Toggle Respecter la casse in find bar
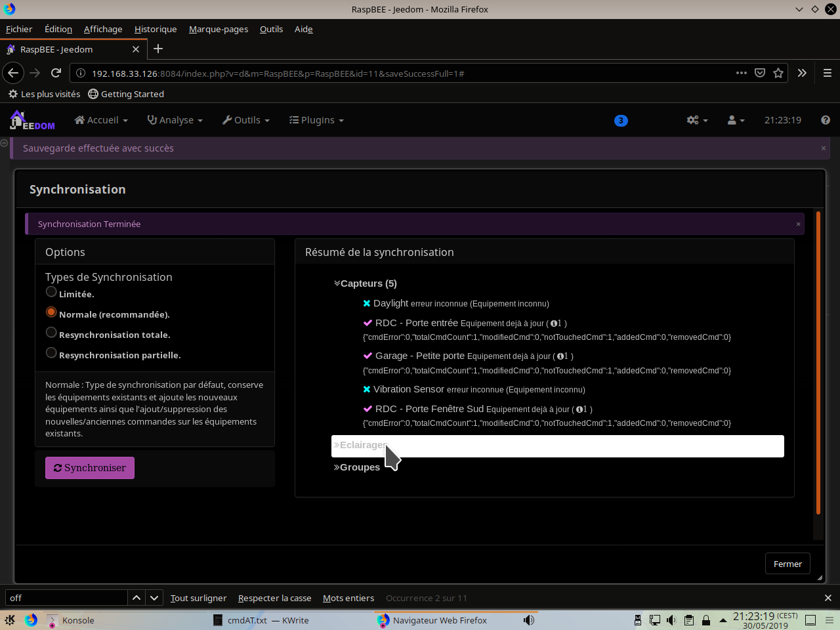The height and width of the screenshot is (630, 840). [x=274, y=598]
